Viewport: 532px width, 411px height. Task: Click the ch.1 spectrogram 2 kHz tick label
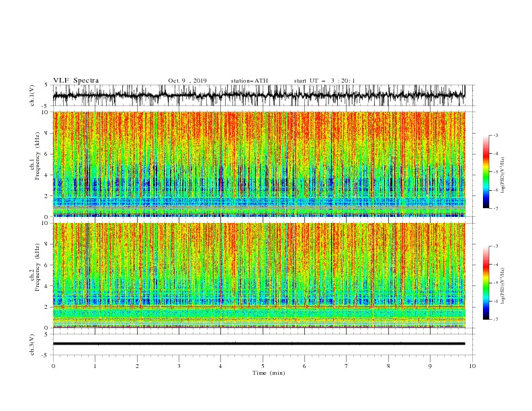coord(47,196)
